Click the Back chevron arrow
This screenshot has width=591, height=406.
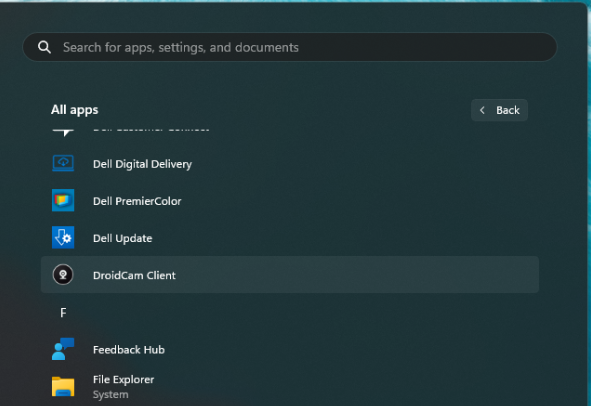(x=482, y=110)
